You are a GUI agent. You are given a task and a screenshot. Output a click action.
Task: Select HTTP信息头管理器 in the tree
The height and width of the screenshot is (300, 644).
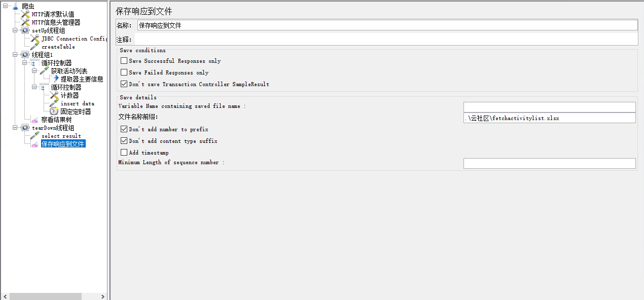coord(56,22)
